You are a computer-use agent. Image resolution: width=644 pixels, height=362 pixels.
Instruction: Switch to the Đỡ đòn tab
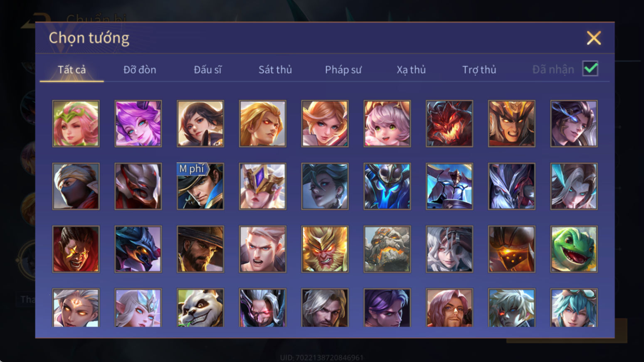[140, 70]
